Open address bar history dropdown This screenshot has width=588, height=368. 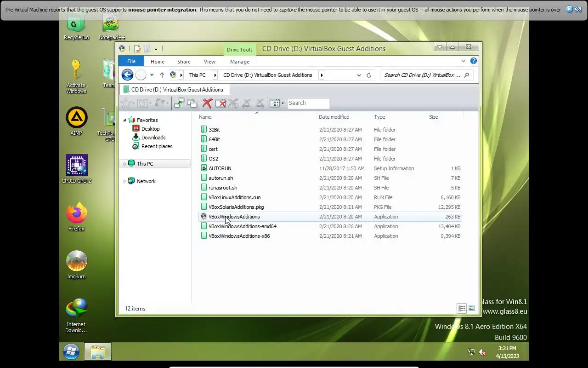point(359,75)
